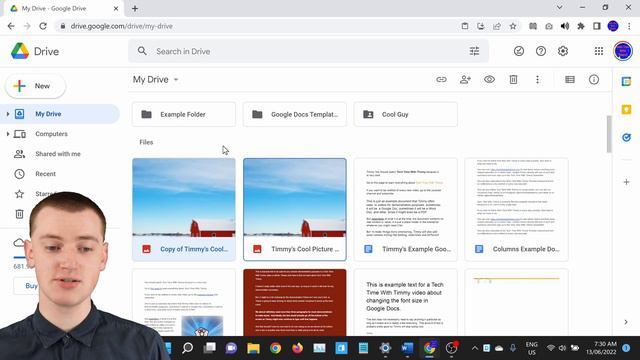Click the Remove trash icon in toolbar
Screen dimensions: 640x360
pos(513,80)
